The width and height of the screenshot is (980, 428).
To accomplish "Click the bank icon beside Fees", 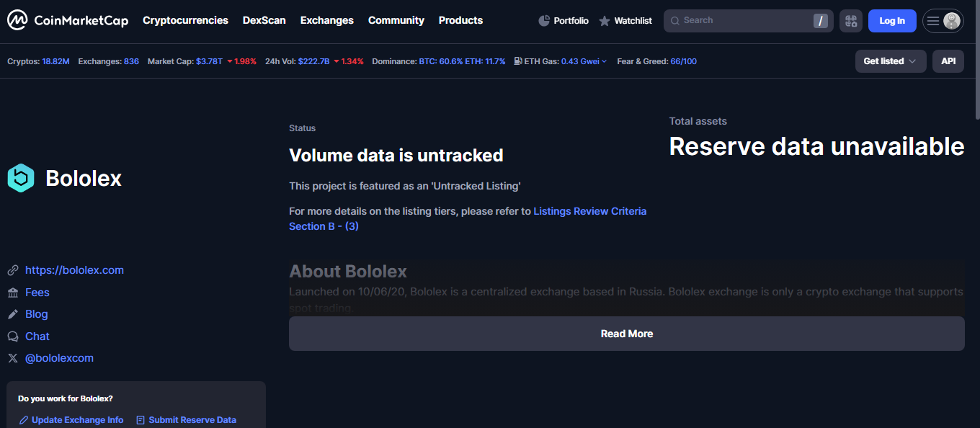I will click(13, 293).
